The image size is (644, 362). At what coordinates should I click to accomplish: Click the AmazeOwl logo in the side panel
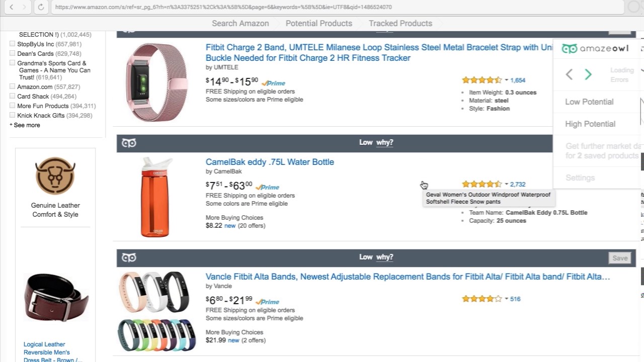[595, 49]
